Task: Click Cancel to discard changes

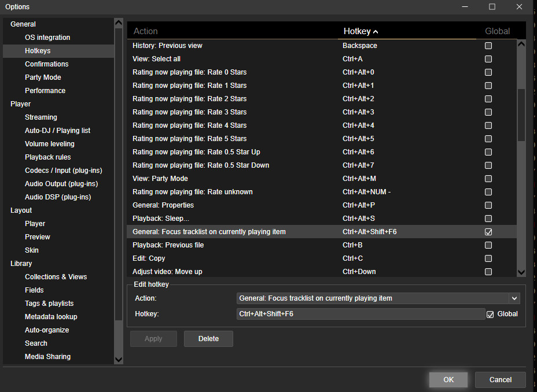Action: 500,380
